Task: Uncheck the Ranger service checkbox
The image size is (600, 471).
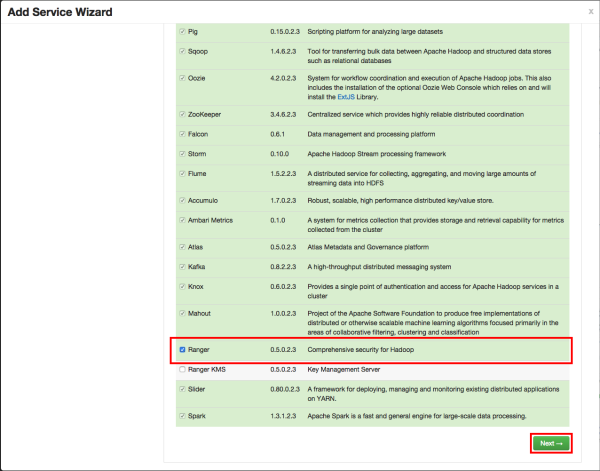Action: [182, 349]
